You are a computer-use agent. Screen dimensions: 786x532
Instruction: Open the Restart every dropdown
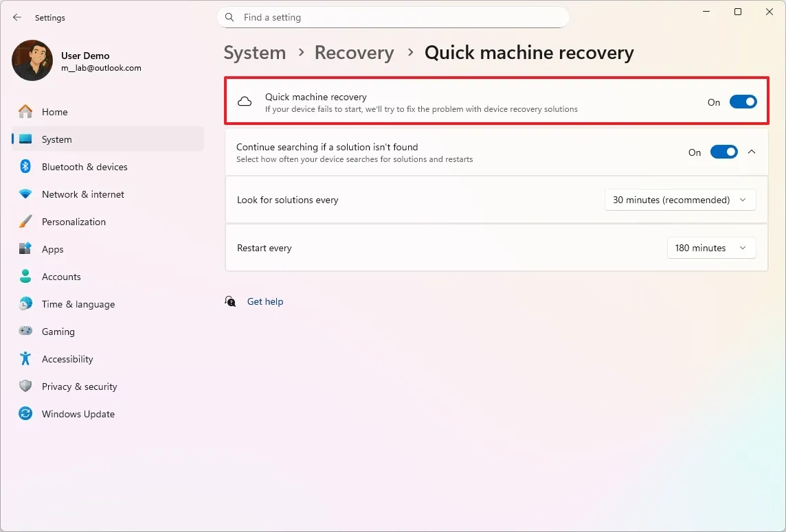click(x=711, y=248)
